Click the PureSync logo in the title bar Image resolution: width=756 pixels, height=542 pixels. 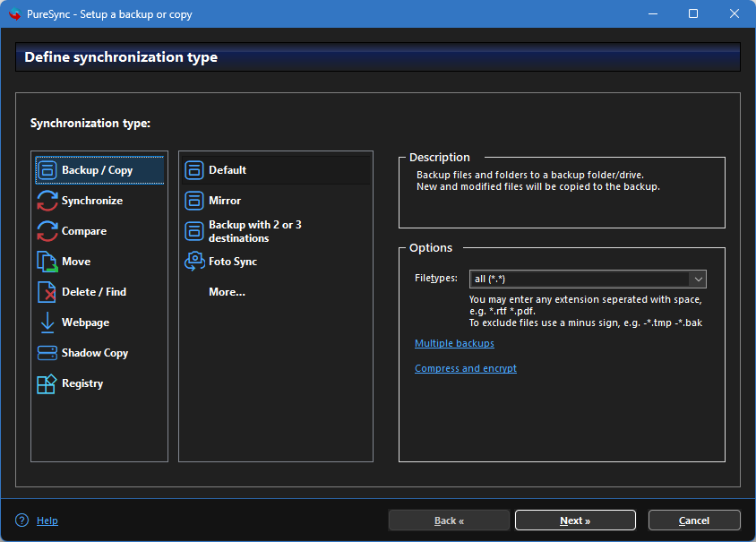click(x=15, y=14)
